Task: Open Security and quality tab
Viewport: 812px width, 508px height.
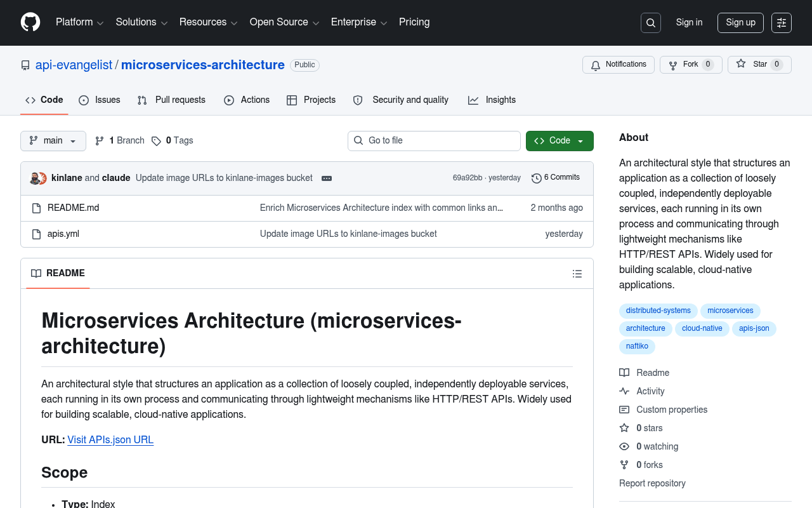Action: pyautogui.click(x=401, y=100)
